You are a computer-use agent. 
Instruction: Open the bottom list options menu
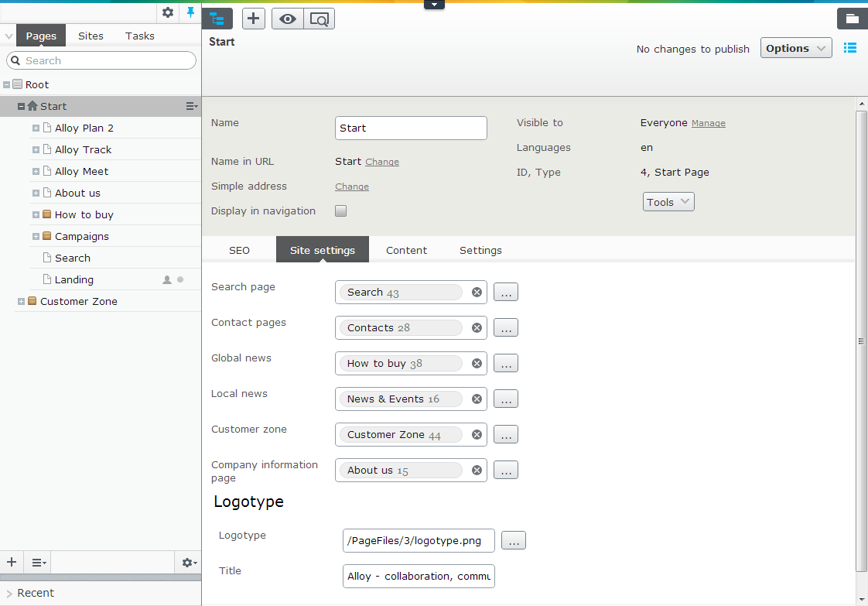point(39,562)
